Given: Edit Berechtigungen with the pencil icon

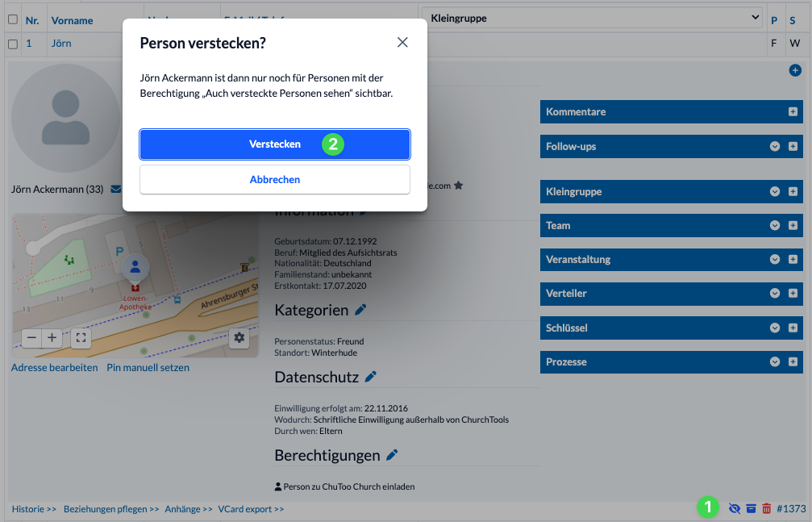Looking at the screenshot, I should click(x=392, y=455).
